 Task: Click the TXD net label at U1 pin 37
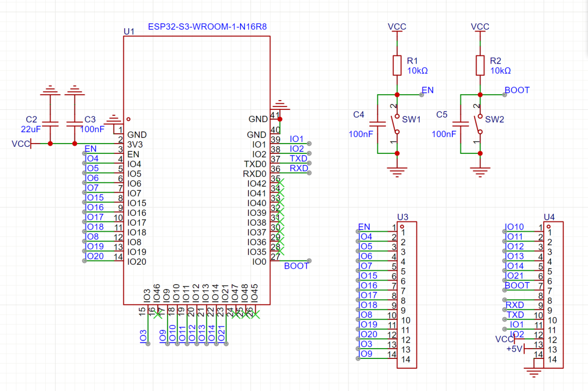pyautogui.click(x=298, y=158)
